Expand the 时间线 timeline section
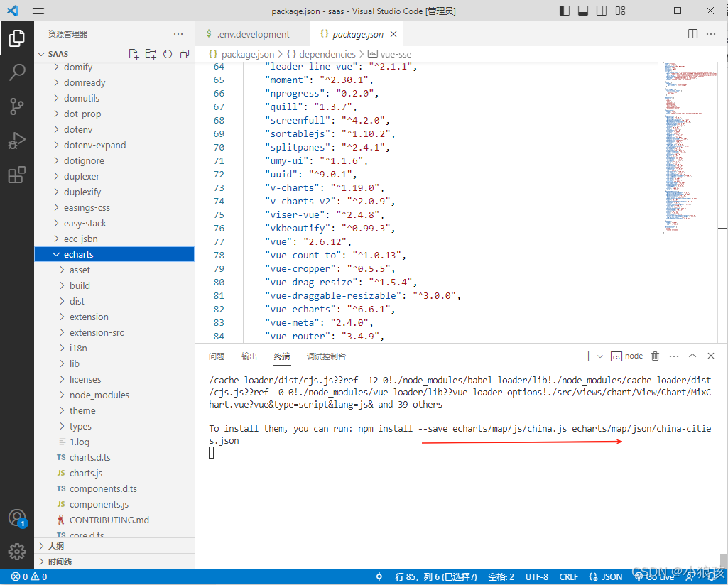 114,562
